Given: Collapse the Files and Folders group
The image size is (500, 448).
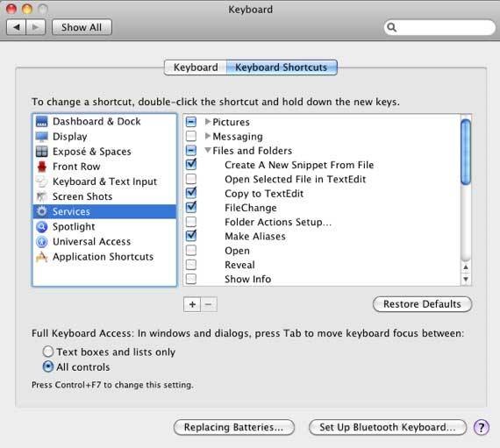Looking at the screenshot, I should click(208, 150).
